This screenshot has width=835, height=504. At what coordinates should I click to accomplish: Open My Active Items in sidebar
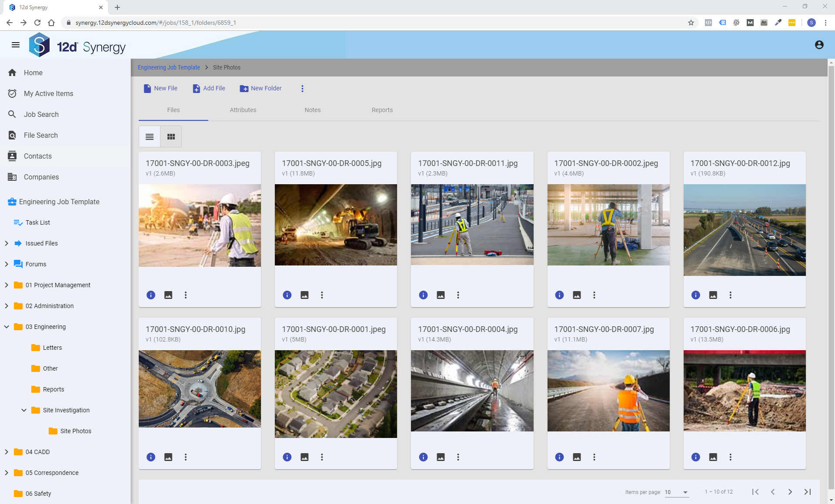(48, 93)
